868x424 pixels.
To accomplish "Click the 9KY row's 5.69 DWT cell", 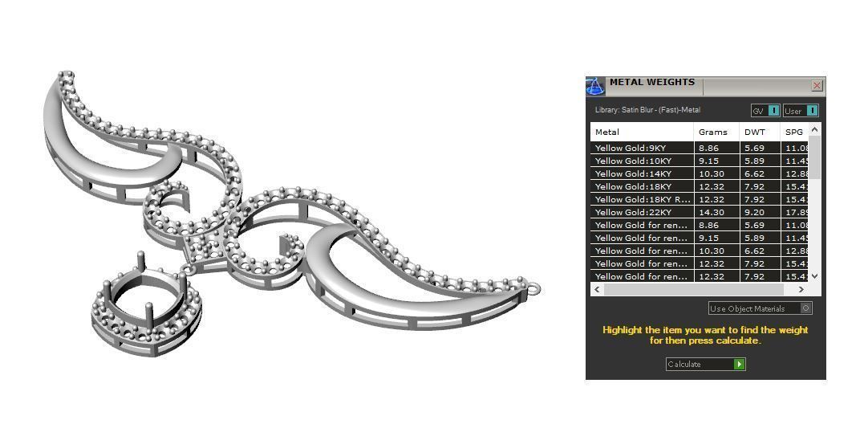I will pyautogui.click(x=760, y=148).
